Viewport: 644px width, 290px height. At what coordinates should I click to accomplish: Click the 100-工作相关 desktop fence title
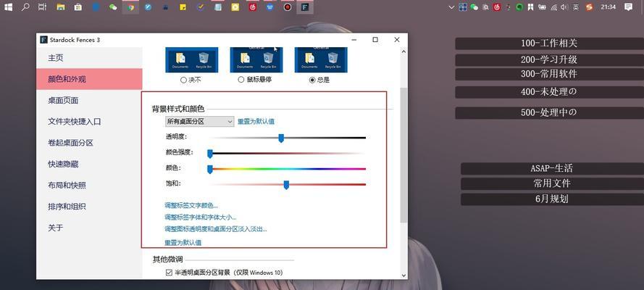coord(549,43)
